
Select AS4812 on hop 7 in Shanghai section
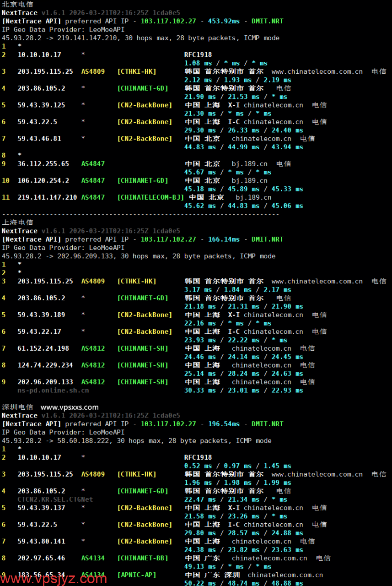[93, 348]
